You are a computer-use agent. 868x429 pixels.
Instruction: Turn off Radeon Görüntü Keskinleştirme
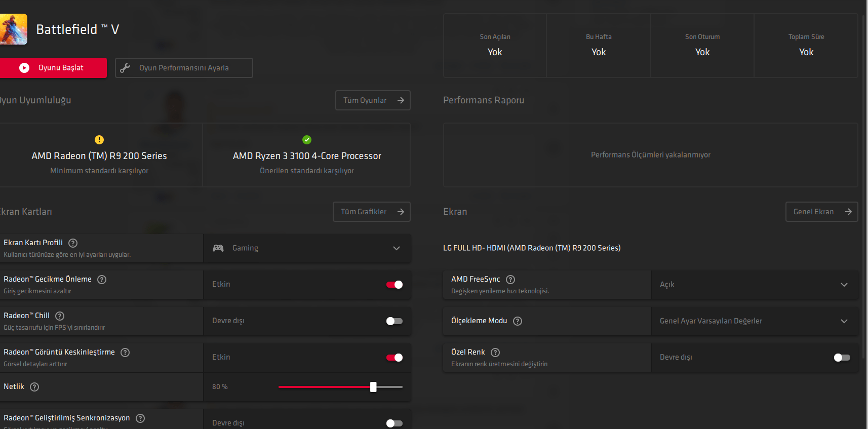click(x=394, y=358)
